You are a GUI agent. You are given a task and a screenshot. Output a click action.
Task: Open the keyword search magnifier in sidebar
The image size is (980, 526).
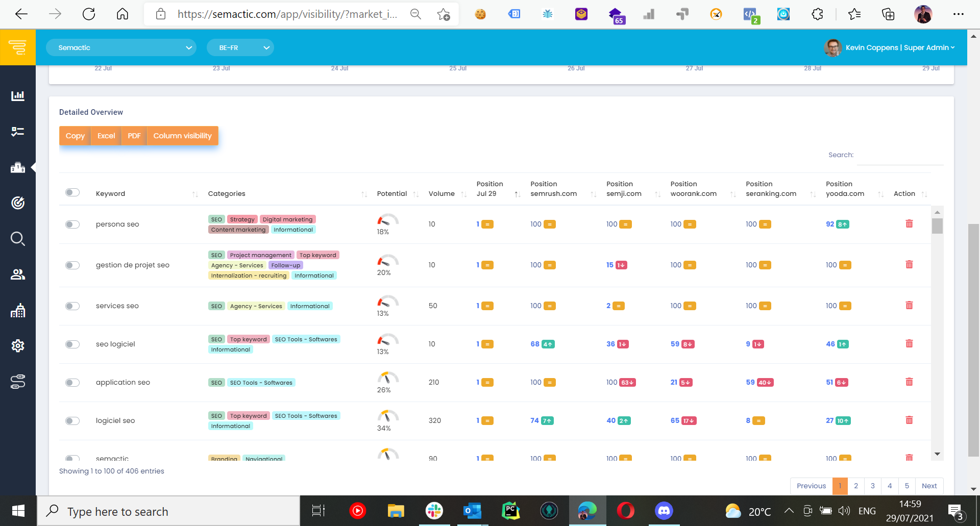click(x=18, y=238)
